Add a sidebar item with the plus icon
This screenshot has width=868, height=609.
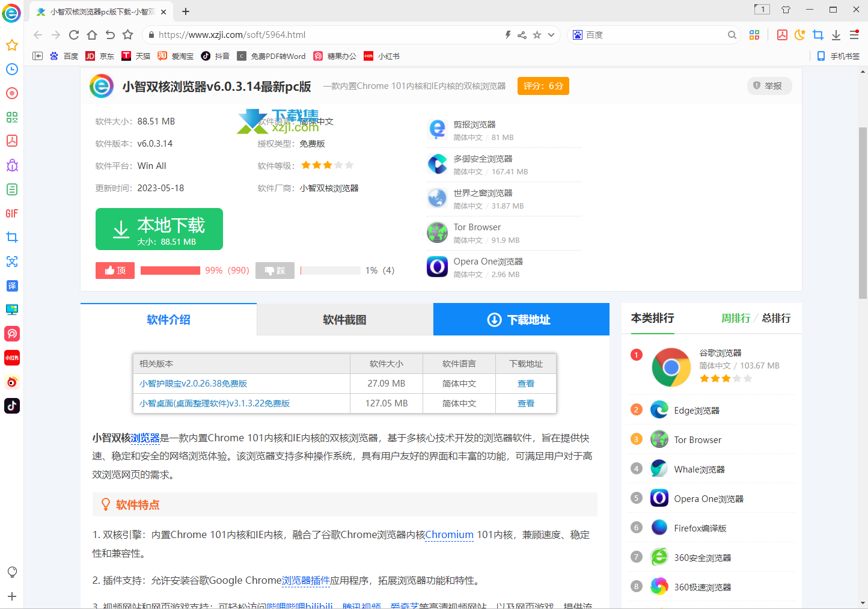tap(11, 596)
